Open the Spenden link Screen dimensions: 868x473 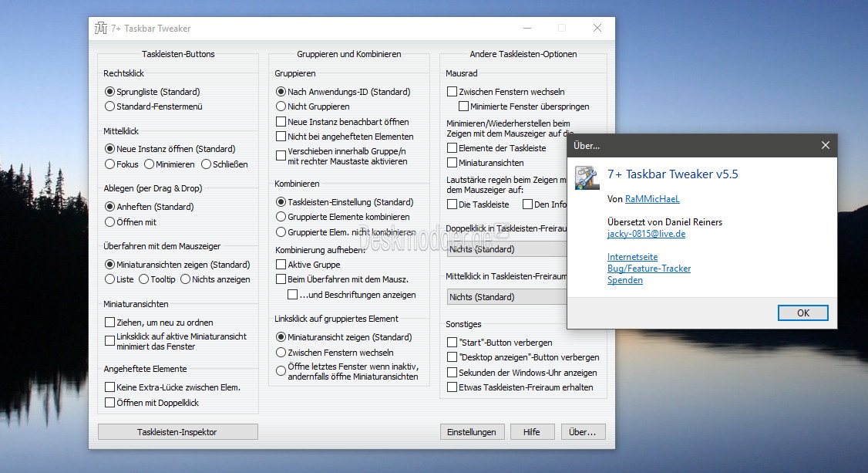pos(625,280)
